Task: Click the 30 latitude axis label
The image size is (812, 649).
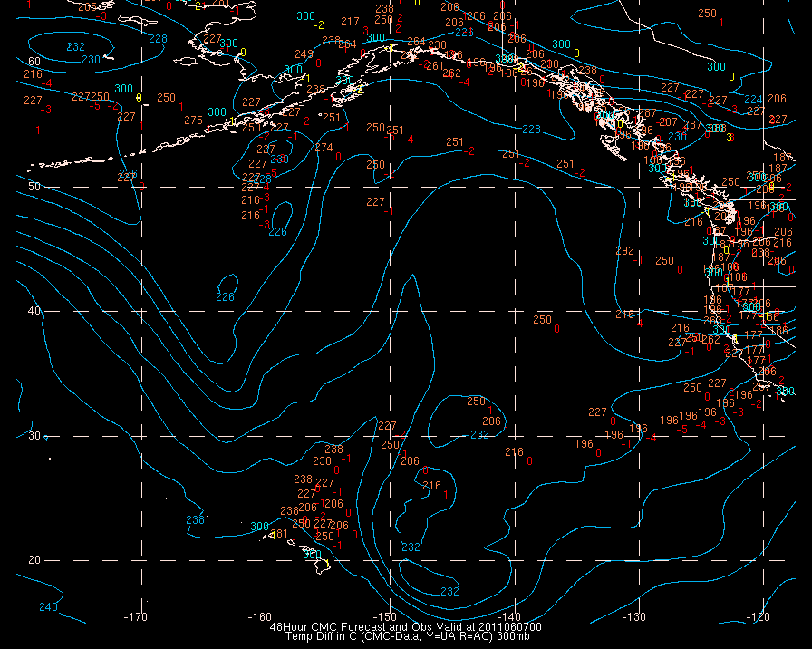Action: [x=34, y=436]
